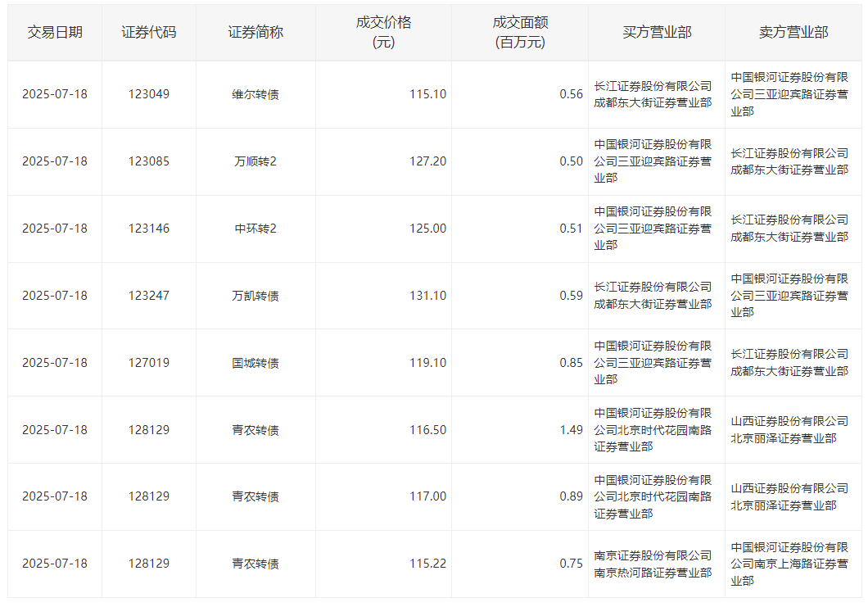Click buyer branch in the 万顺转2 row
Viewport: 868px width, 607px height.
coord(653,161)
